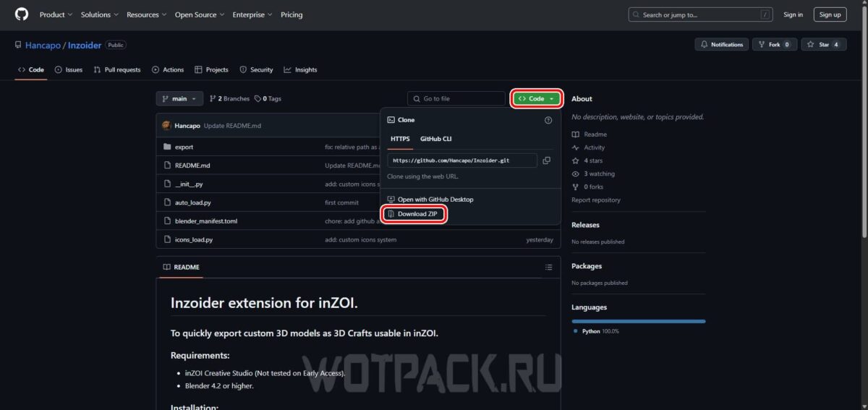View the 0 forks link
The height and width of the screenshot is (410, 868).
pos(587,187)
